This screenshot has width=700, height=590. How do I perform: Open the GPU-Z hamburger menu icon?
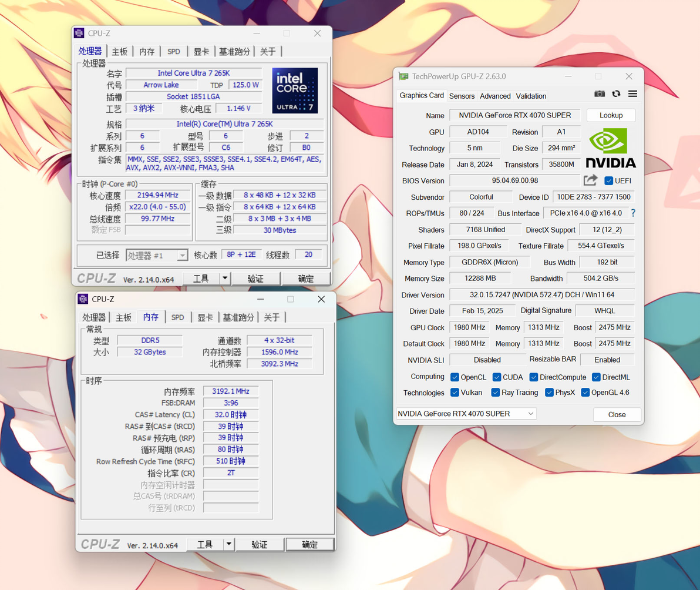point(632,94)
